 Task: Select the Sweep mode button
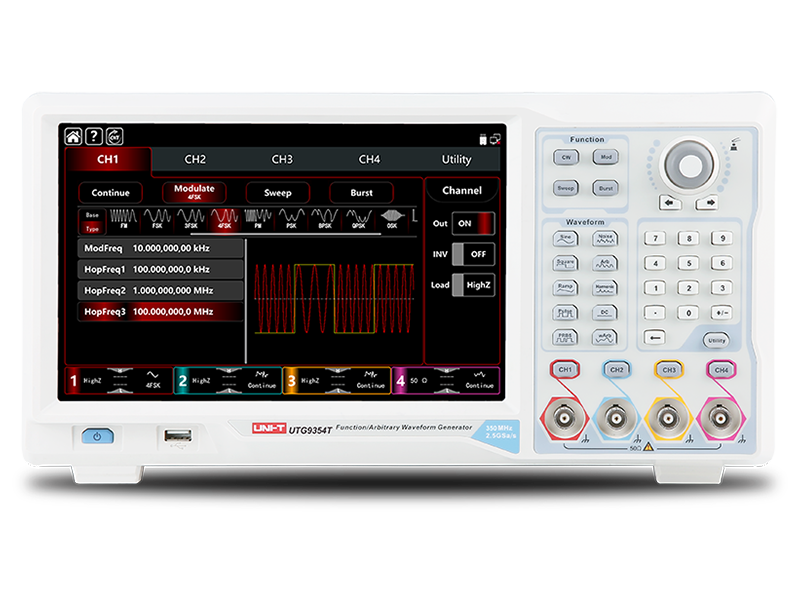pos(277,193)
